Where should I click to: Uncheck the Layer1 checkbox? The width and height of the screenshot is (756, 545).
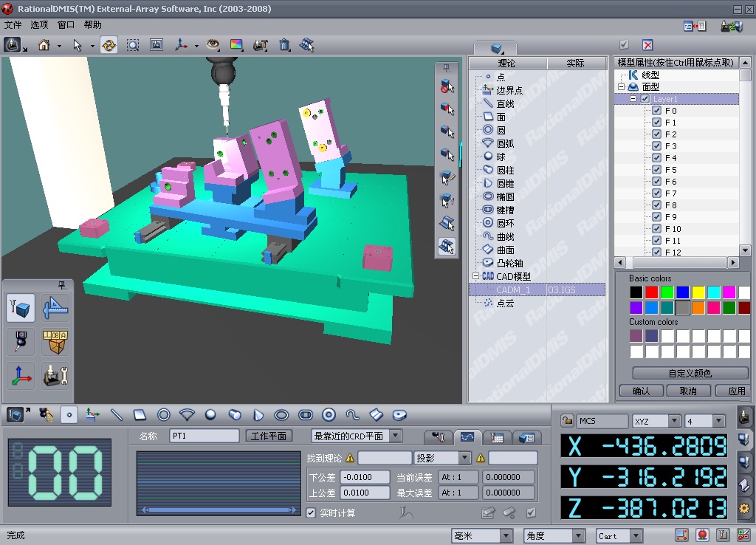645,99
